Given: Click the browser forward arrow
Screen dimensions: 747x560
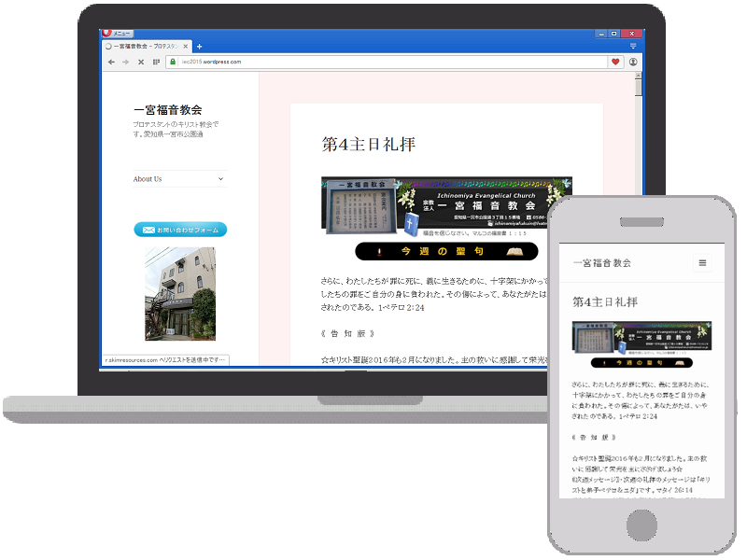Looking at the screenshot, I should 125,62.
